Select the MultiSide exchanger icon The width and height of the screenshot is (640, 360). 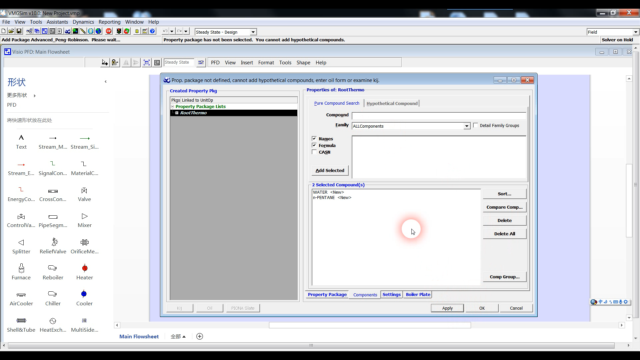point(84,320)
